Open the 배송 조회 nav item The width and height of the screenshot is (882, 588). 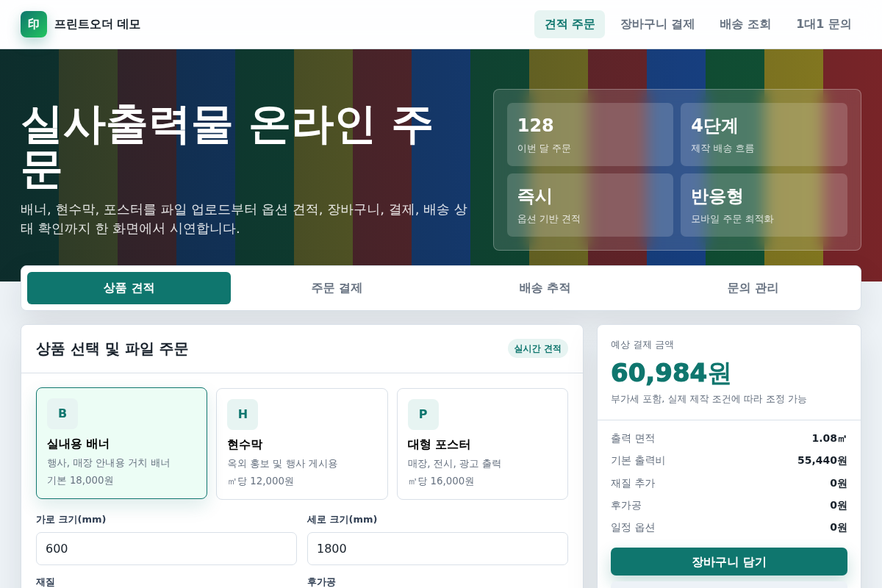[x=745, y=24]
